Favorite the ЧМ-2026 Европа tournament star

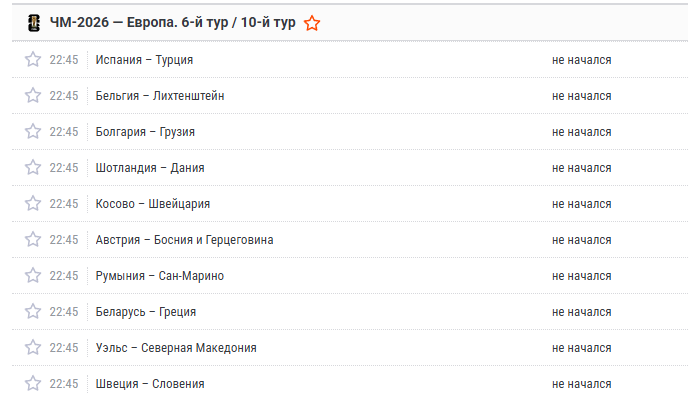[312, 23]
